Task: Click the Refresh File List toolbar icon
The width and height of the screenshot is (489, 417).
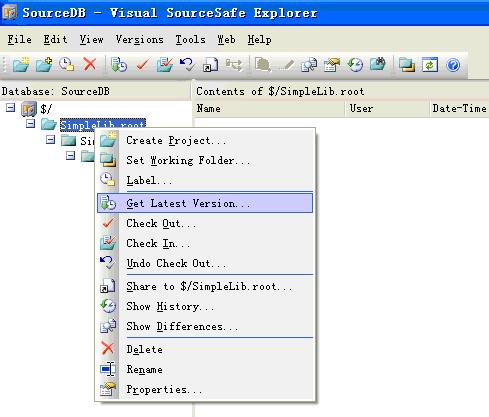Action: click(x=430, y=64)
